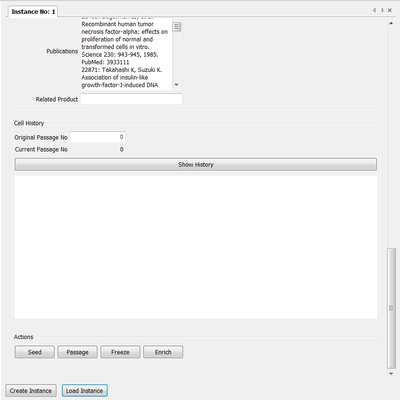Click the previous tab arrow icon
Image resolution: width=400 pixels, height=400 pixels.
[x=374, y=10]
